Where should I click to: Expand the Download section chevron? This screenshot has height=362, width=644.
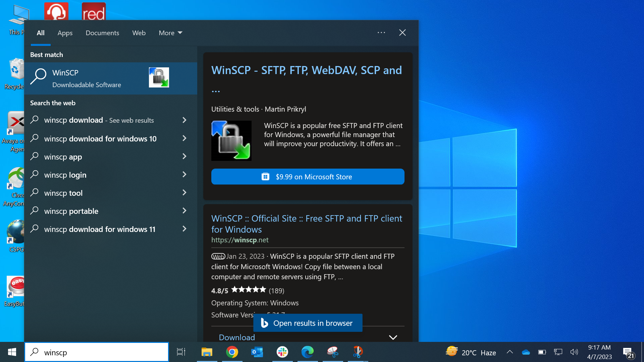point(393,337)
